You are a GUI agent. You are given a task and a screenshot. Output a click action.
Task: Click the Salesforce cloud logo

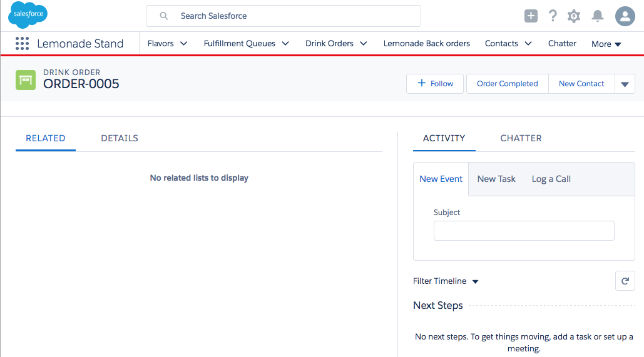28,15
